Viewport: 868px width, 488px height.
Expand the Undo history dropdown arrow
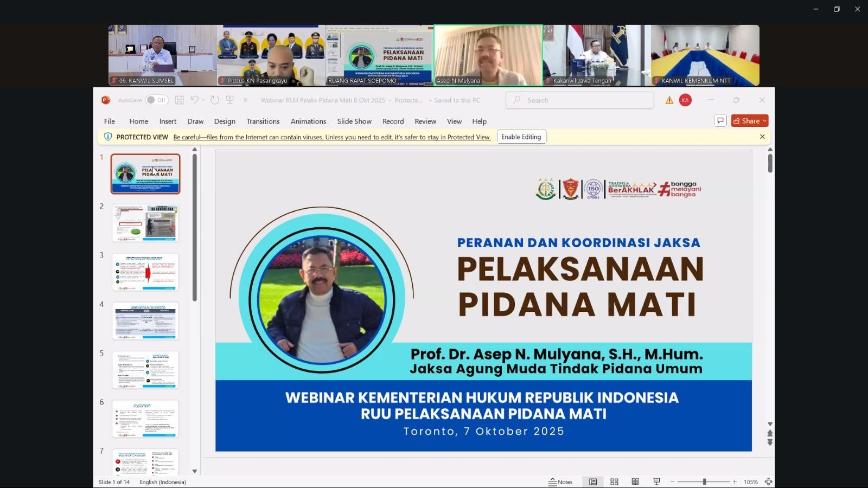pyautogui.click(x=203, y=100)
